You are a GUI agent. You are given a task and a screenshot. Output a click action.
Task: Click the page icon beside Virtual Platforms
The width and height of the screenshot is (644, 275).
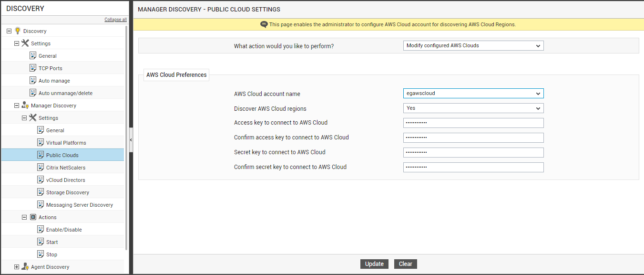pyautogui.click(x=41, y=142)
